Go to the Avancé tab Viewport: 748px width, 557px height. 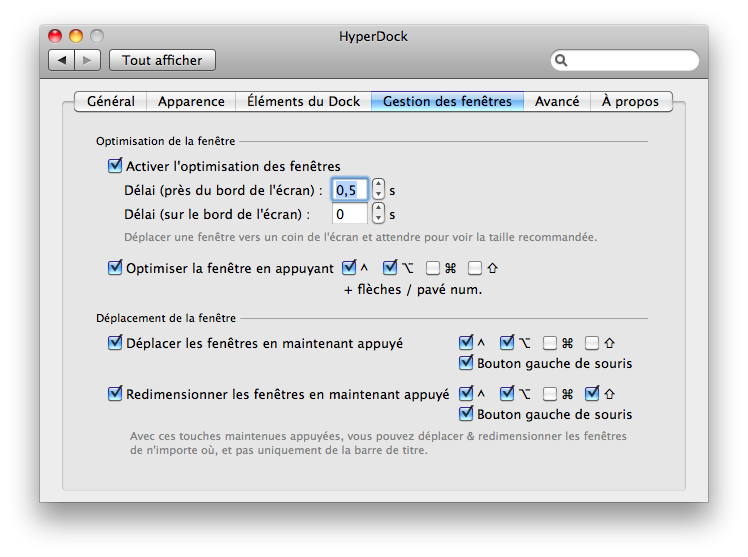(556, 101)
